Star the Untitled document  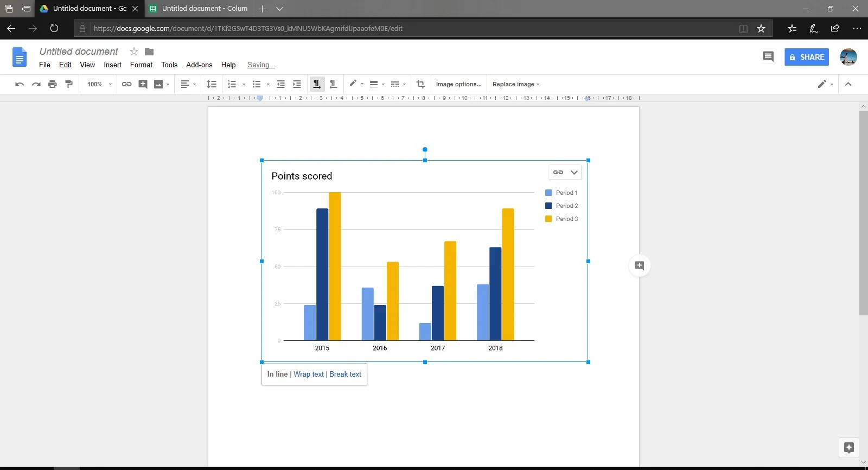[x=134, y=52]
